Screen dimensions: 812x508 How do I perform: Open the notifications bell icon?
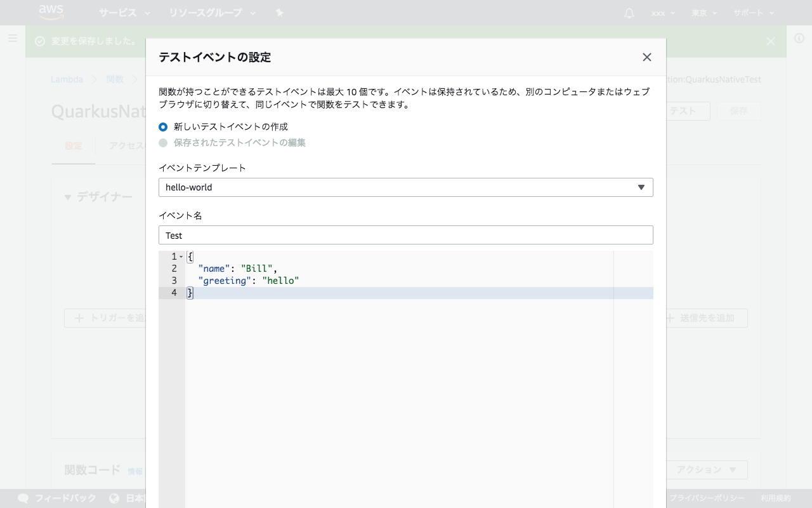(628, 12)
